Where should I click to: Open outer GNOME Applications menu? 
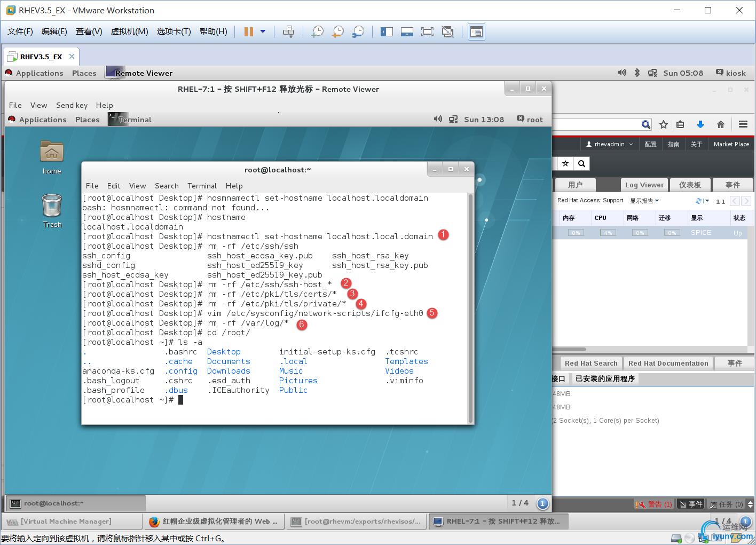[40, 73]
